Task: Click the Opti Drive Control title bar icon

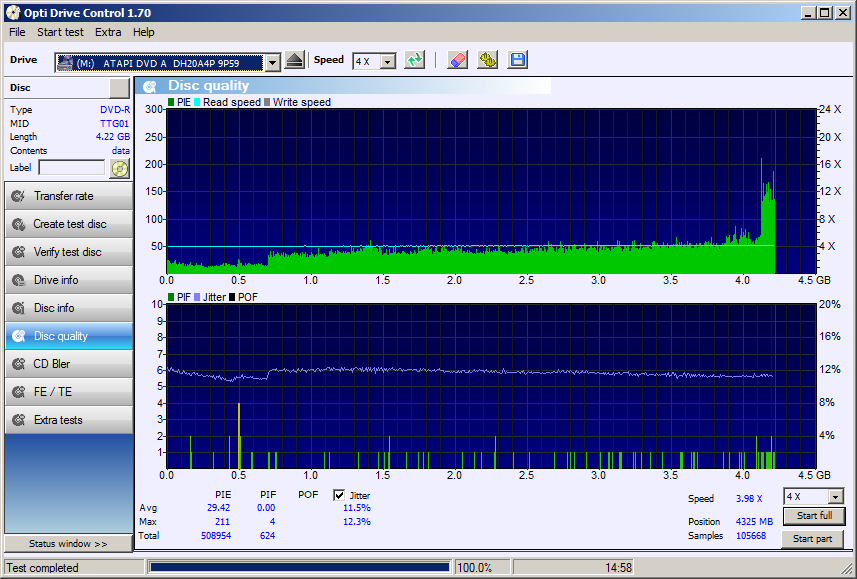Action: pyautogui.click(x=13, y=13)
